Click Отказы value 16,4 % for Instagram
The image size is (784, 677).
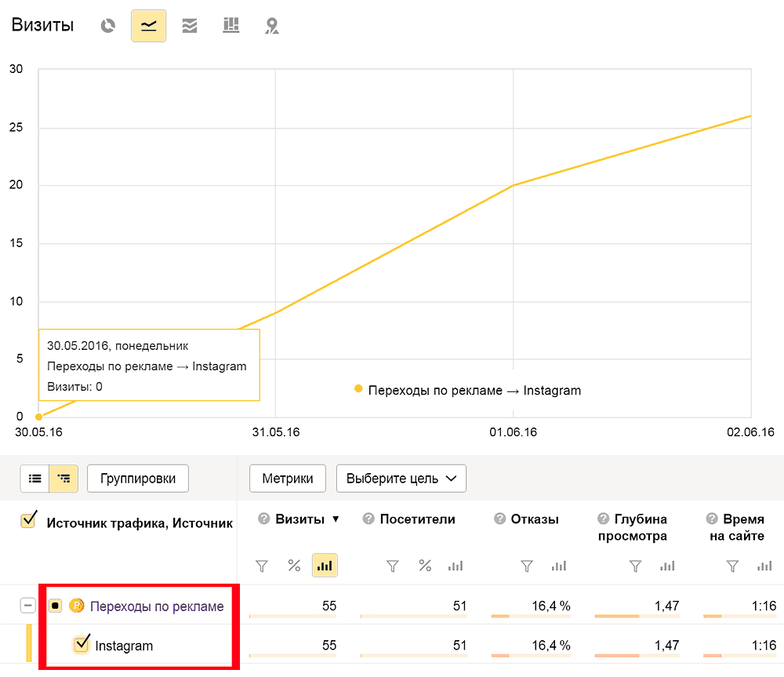551,646
